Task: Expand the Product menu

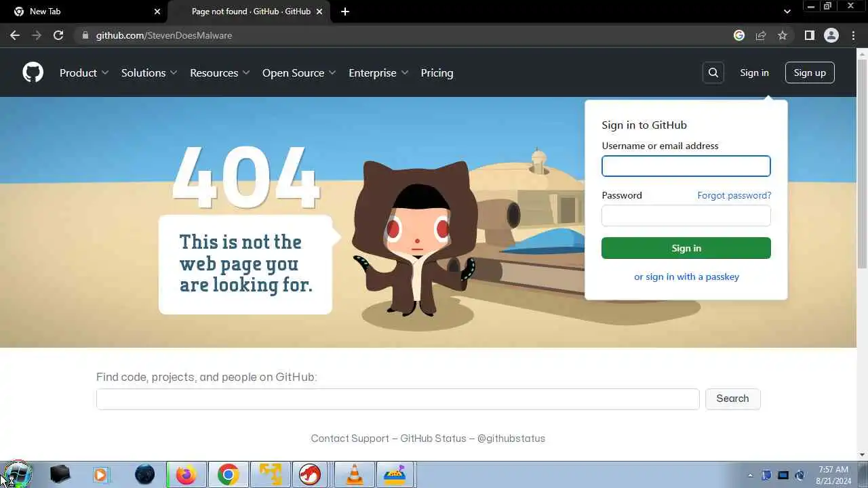Action: [x=84, y=73]
